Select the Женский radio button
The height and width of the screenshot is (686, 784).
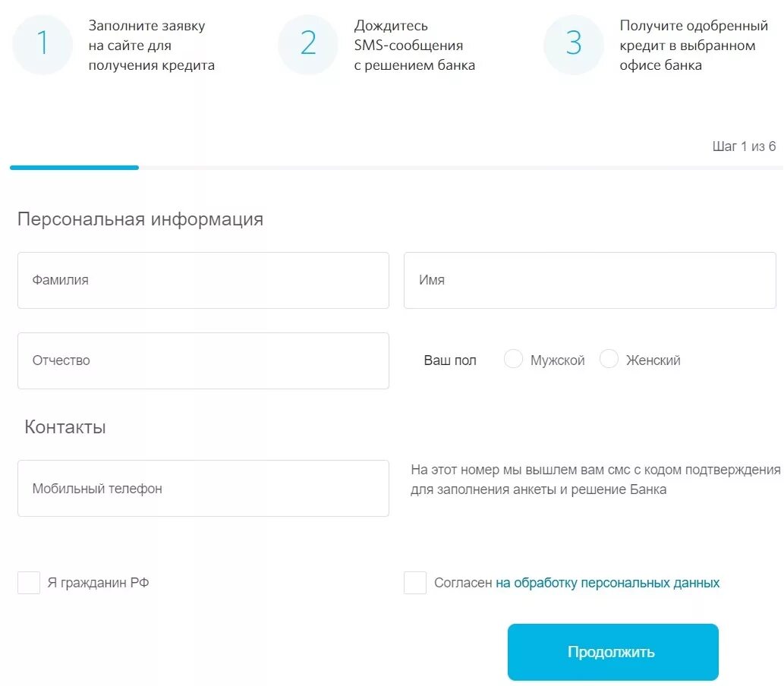[x=609, y=358]
